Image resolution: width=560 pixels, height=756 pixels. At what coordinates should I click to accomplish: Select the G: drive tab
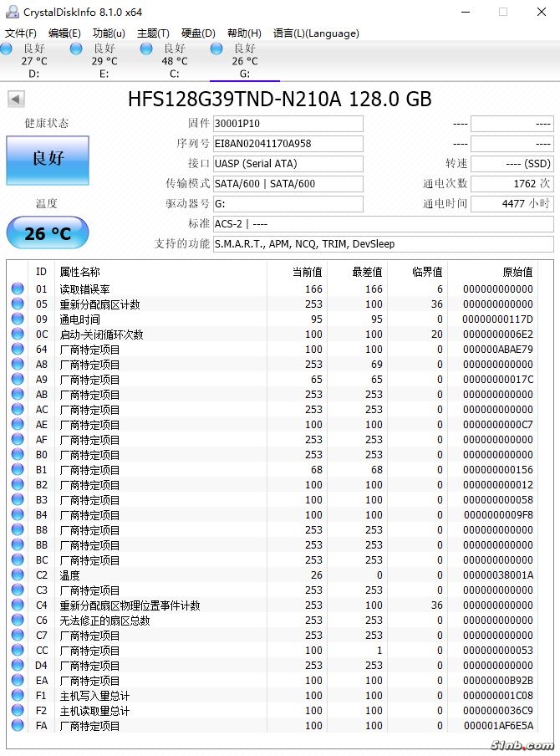click(245, 61)
